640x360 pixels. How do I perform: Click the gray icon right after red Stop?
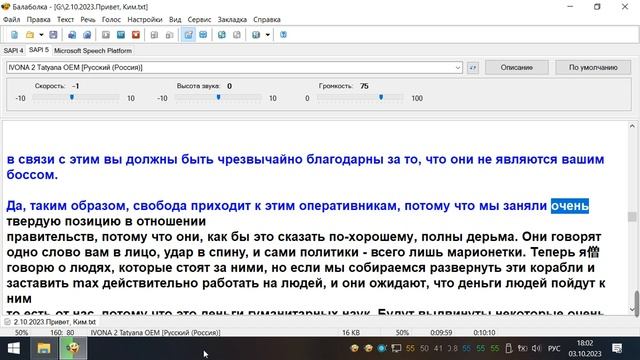(x=154, y=35)
